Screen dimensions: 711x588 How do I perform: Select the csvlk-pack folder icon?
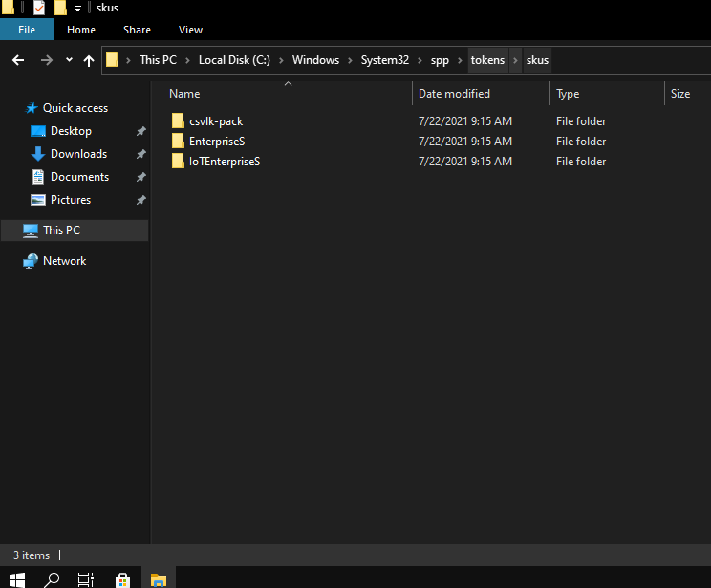pos(178,121)
